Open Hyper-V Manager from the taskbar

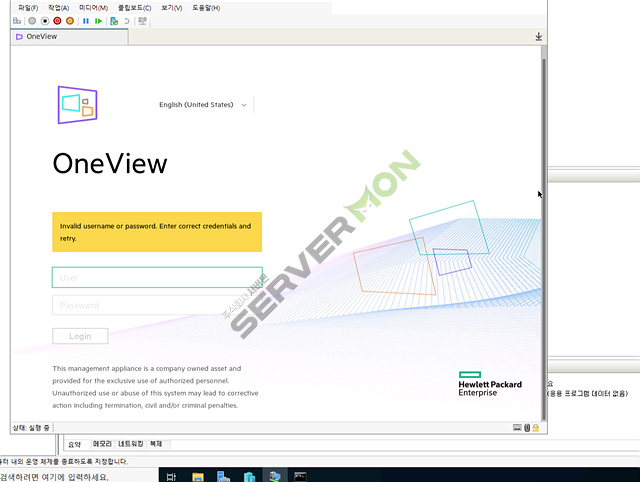tap(249, 476)
